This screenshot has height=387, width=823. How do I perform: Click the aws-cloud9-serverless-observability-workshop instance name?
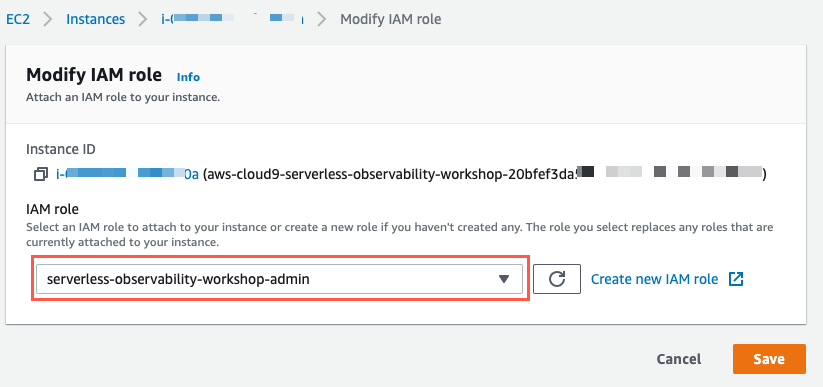coord(484,174)
